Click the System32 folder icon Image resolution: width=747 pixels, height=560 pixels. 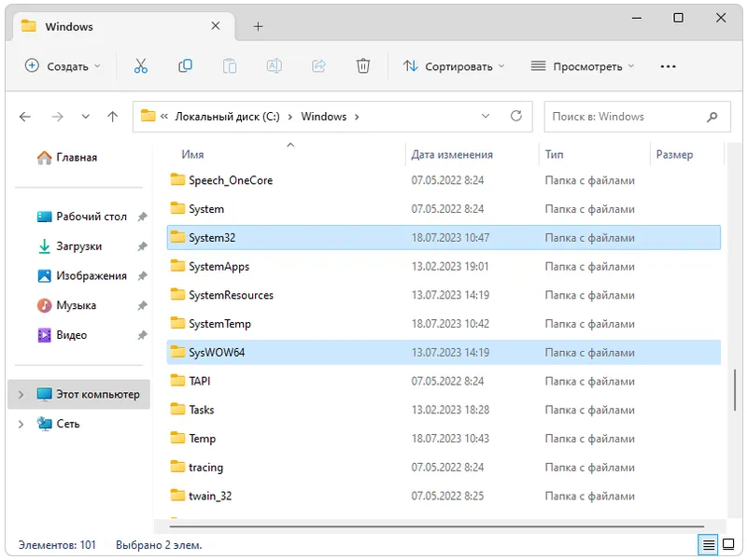177,237
